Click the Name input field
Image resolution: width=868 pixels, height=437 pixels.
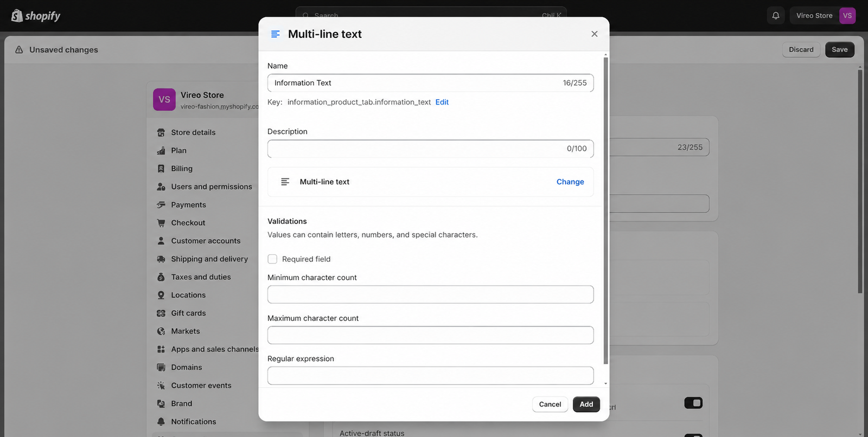(x=431, y=83)
